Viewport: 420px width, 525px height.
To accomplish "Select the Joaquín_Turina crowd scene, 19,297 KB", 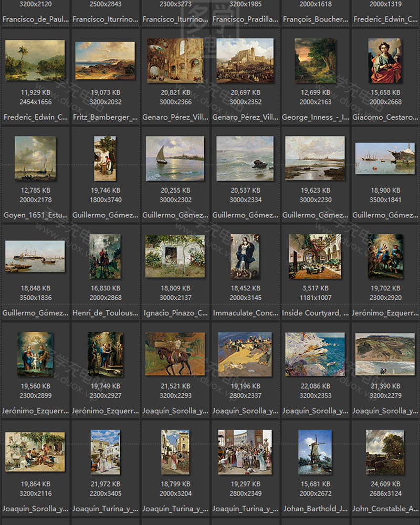I will pyautogui.click(x=245, y=452).
